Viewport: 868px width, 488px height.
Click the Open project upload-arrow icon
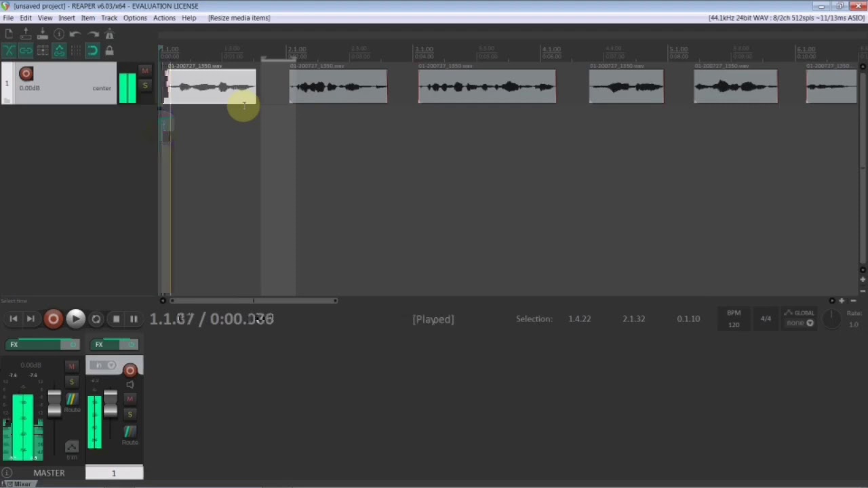26,34
